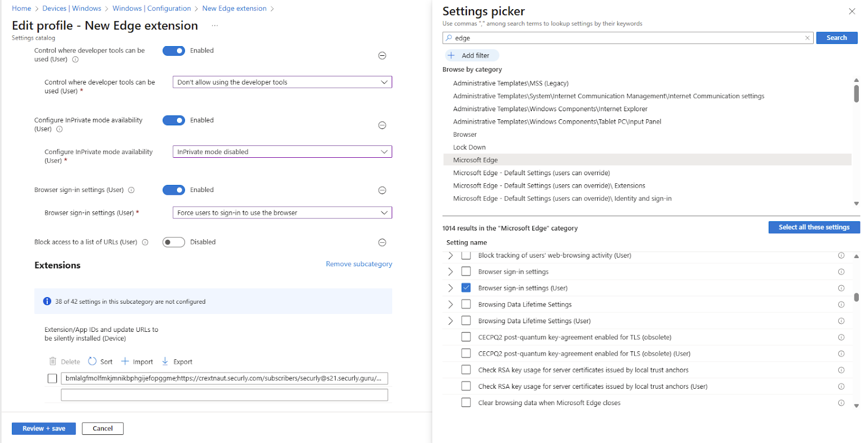Expand the unchecked Browser sign-in settings row
Screen dimensions: 868x443
click(x=450, y=272)
